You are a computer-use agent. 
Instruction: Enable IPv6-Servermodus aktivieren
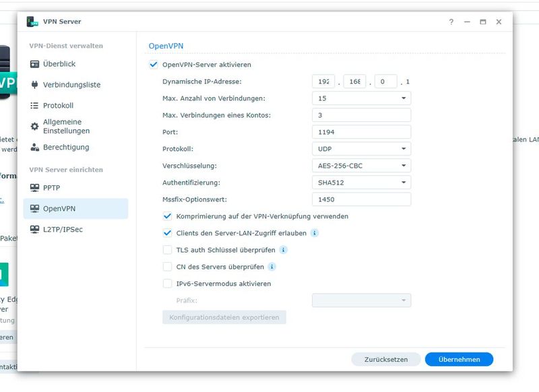pyautogui.click(x=166, y=284)
